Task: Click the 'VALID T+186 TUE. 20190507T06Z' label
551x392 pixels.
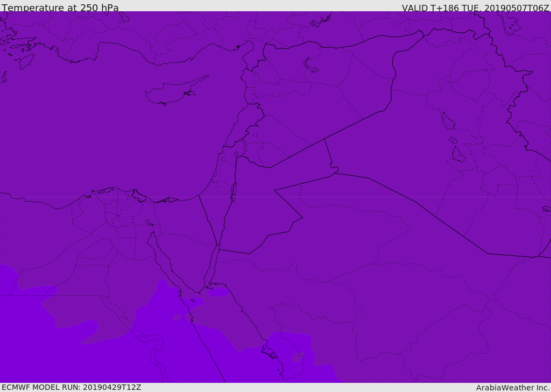Action: pyautogui.click(x=475, y=8)
